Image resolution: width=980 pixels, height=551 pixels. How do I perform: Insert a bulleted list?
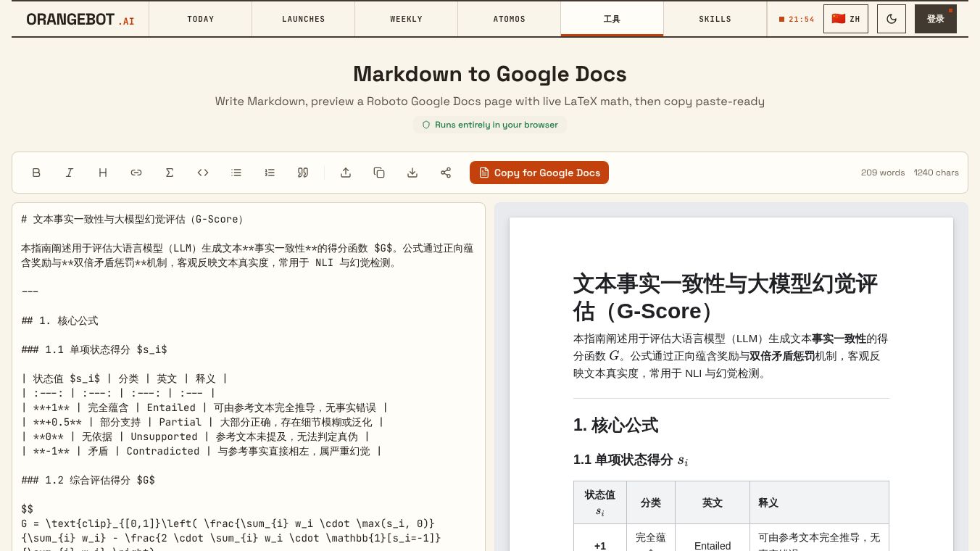coord(236,173)
